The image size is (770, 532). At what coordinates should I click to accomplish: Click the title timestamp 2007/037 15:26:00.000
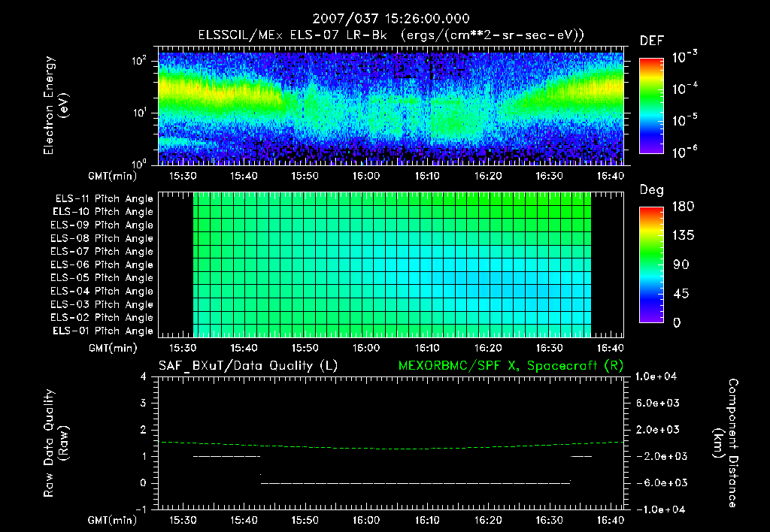click(391, 19)
